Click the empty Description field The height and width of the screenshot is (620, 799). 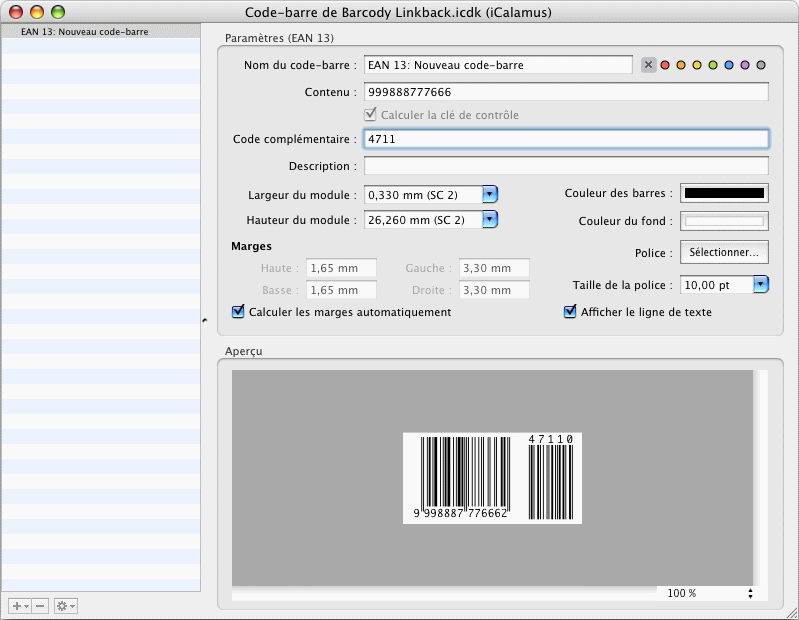(x=566, y=166)
